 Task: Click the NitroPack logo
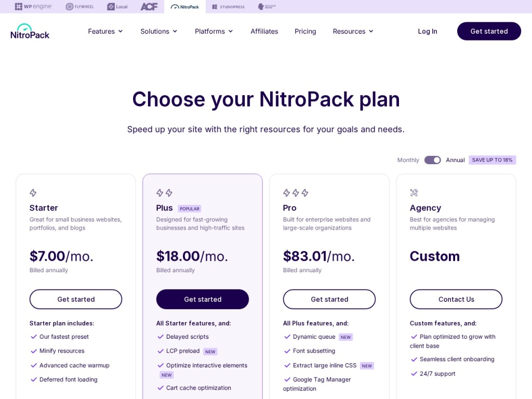[x=30, y=31]
